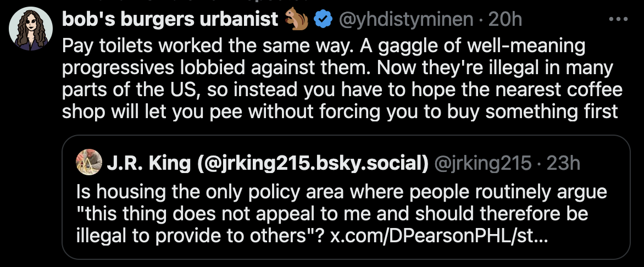Viewport: 644px width, 267px height.
Task: Visit the @yhdistyminen handle link
Action: click(x=406, y=20)
